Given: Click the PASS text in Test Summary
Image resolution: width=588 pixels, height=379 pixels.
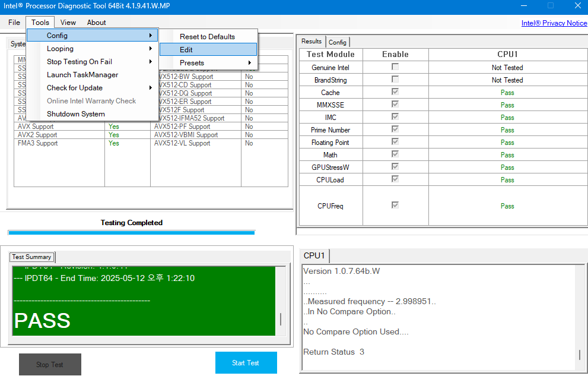Looking at the screenshot, I should point(42,321).
